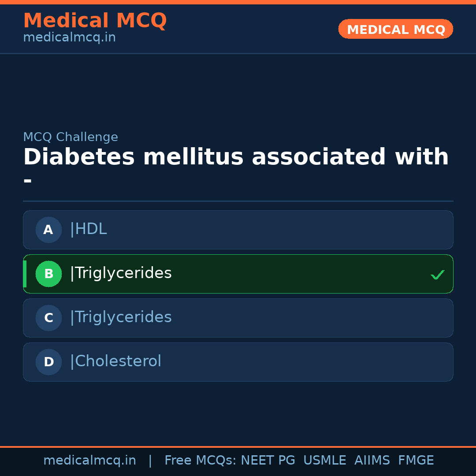Click the letter C circle badge
The height and width of the screenshot is (476, 476).
coord(48,318)
